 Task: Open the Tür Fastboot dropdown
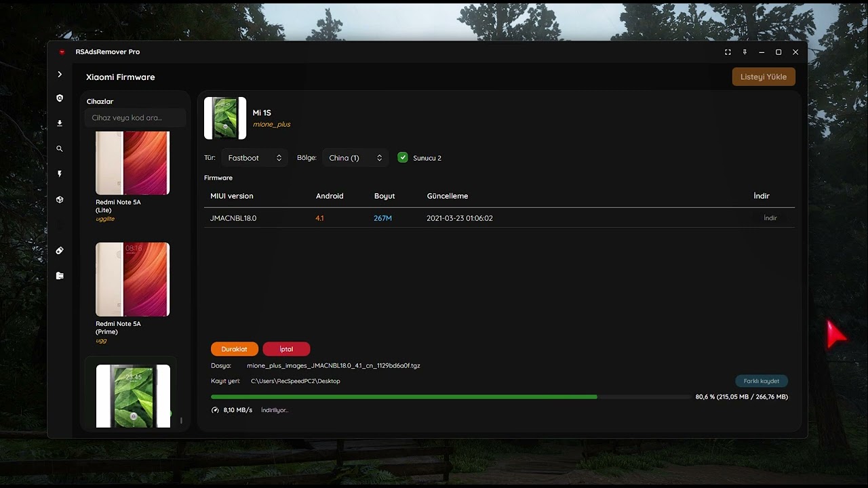[x=254, y=158]
